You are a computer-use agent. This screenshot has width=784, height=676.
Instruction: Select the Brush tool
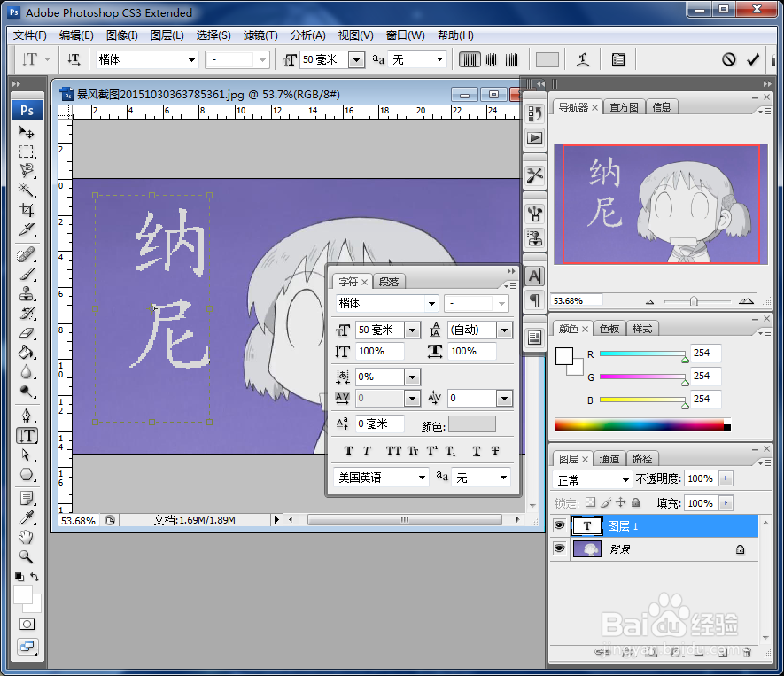27,274
